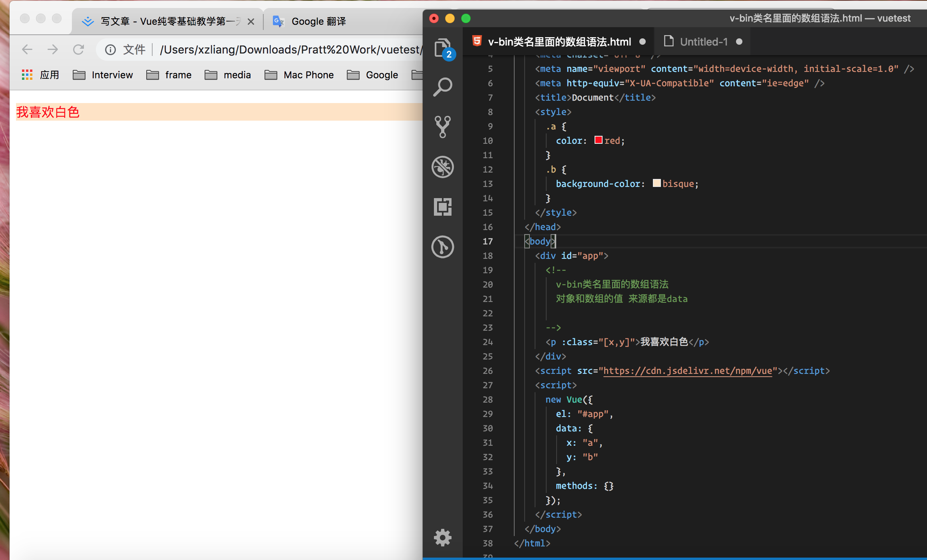This screenshot has width=927, height=560.
Task: Open the Extensions squares icon
Action: 442,207
